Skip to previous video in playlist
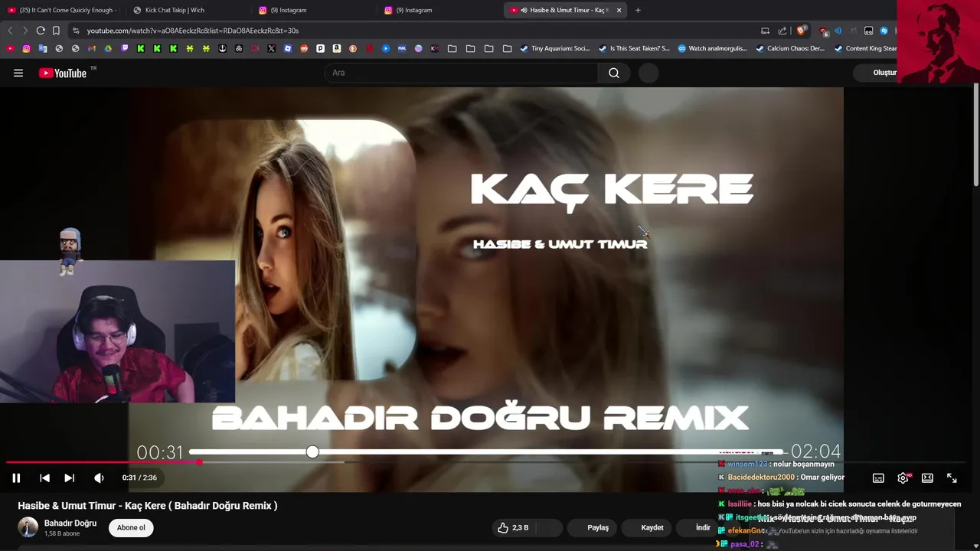This screenshot has height=551, width=980. 44,478
